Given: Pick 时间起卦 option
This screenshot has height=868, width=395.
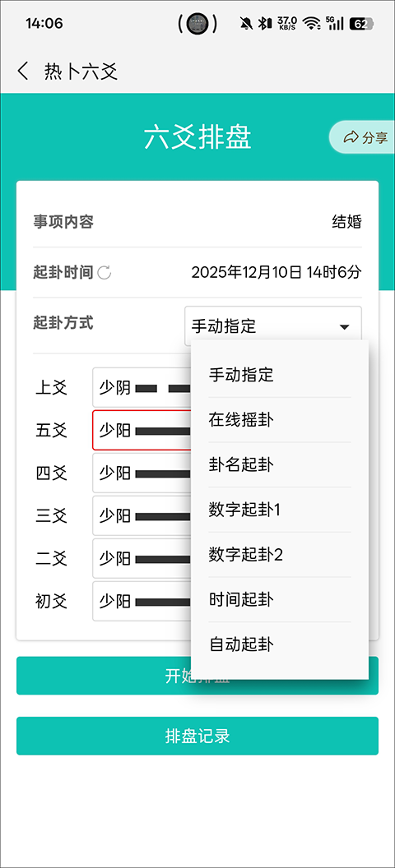Looking at the screenshot, I should pyautogui.click(x=280, y=599).
